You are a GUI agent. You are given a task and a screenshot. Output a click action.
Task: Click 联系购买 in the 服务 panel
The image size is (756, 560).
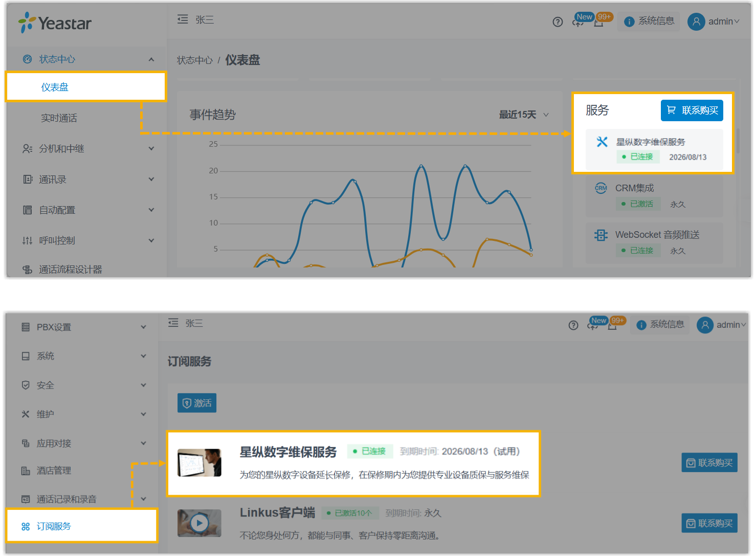pos(692,110)
